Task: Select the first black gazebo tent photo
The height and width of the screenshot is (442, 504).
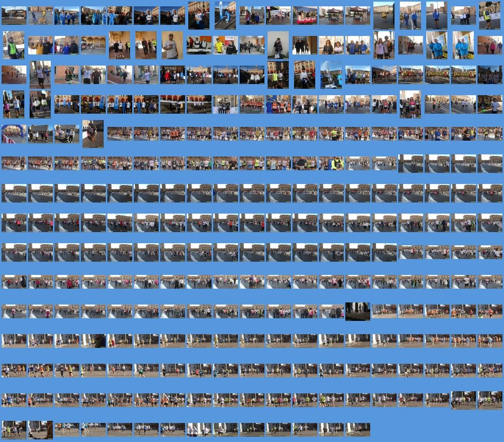Action: (331, 16)
